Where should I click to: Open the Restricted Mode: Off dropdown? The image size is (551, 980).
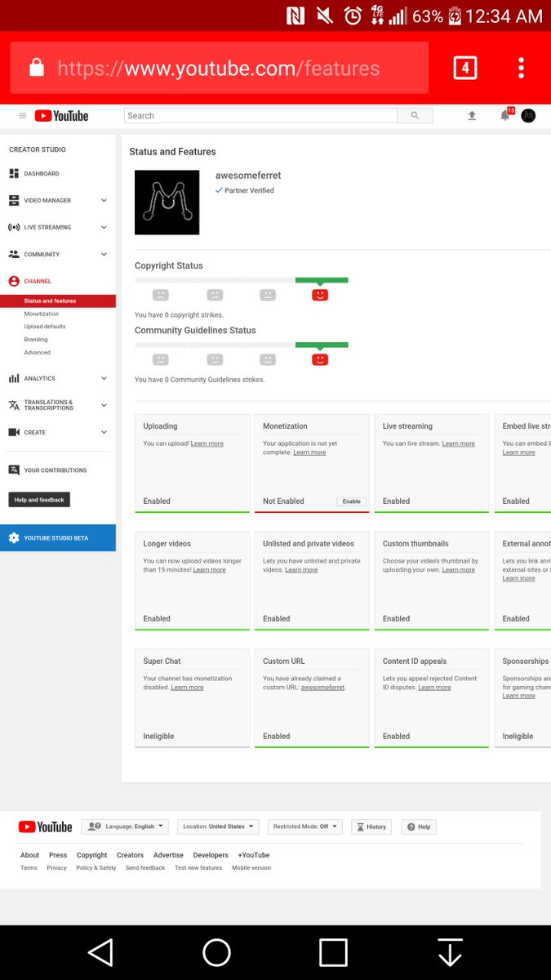(x=305, y=826)
